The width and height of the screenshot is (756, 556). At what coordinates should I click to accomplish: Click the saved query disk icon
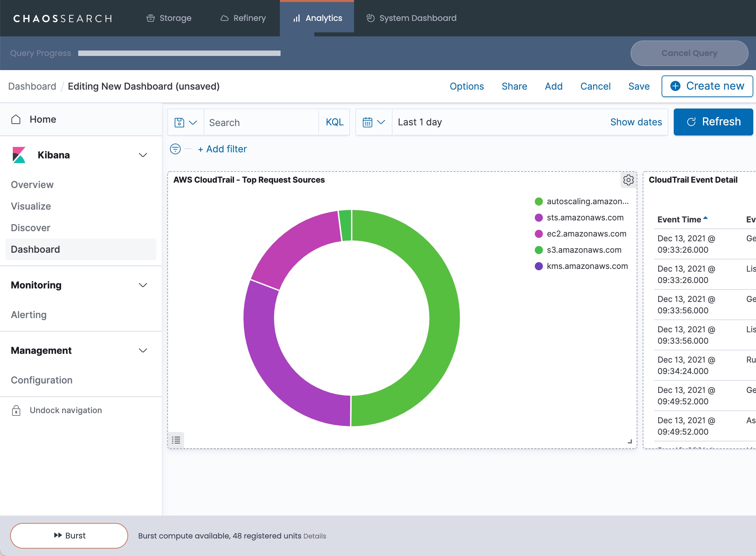(179, 122)
